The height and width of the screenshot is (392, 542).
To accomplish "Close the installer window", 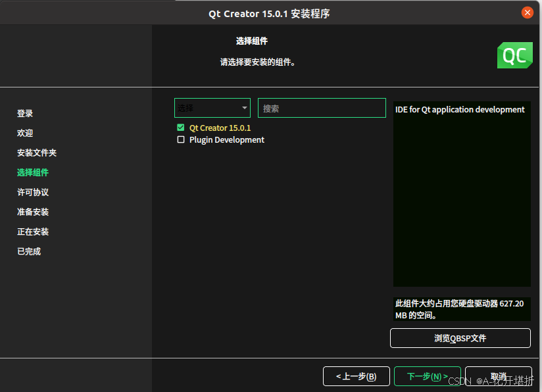I will (x=527, y=12).
